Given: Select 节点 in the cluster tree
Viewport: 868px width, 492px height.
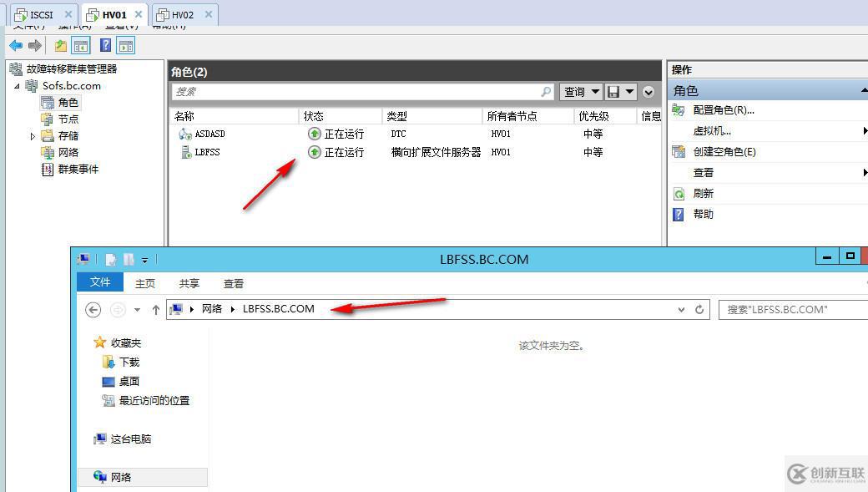Looking at the screenshot, I should [68, 119].
